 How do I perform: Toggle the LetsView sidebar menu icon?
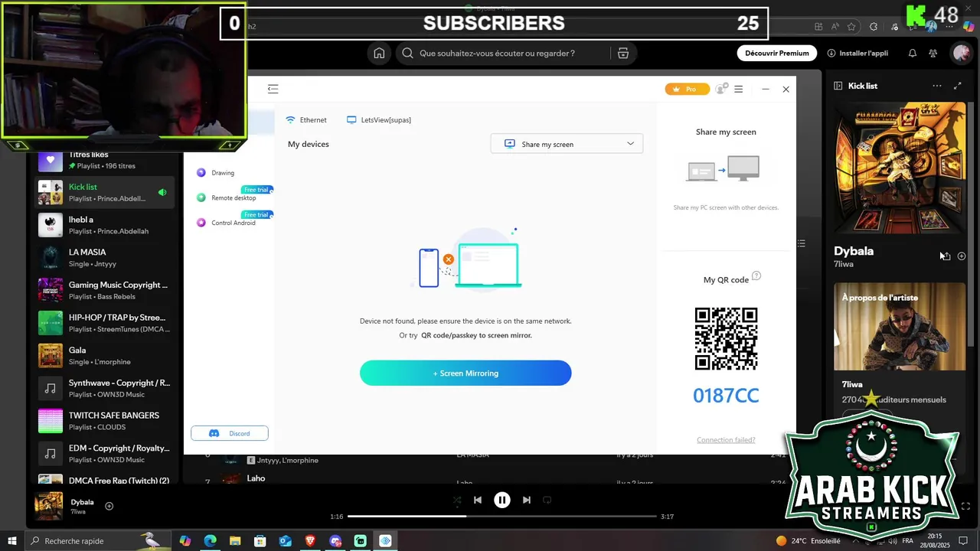click(x=273, y=90)
